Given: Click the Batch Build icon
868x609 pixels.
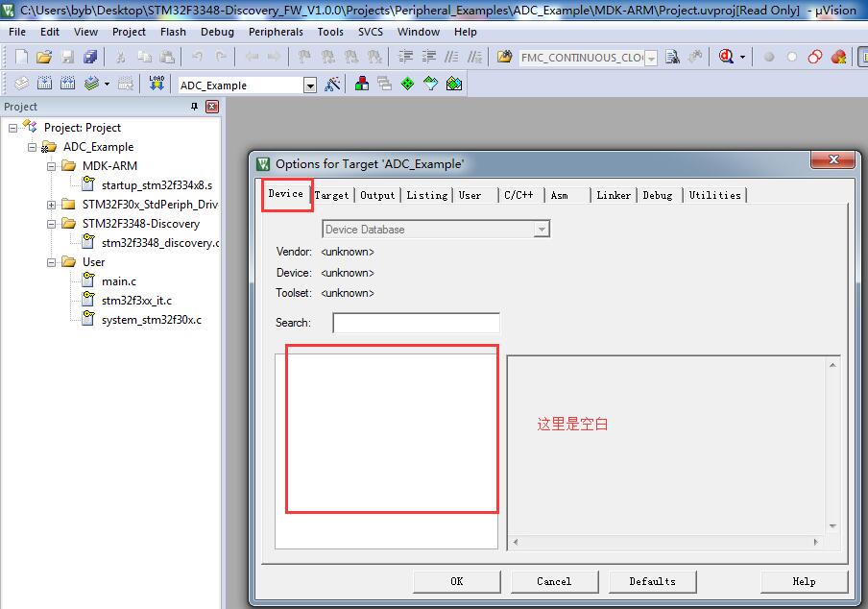Looking at the screenshot, I should click(x=91, y=85).
